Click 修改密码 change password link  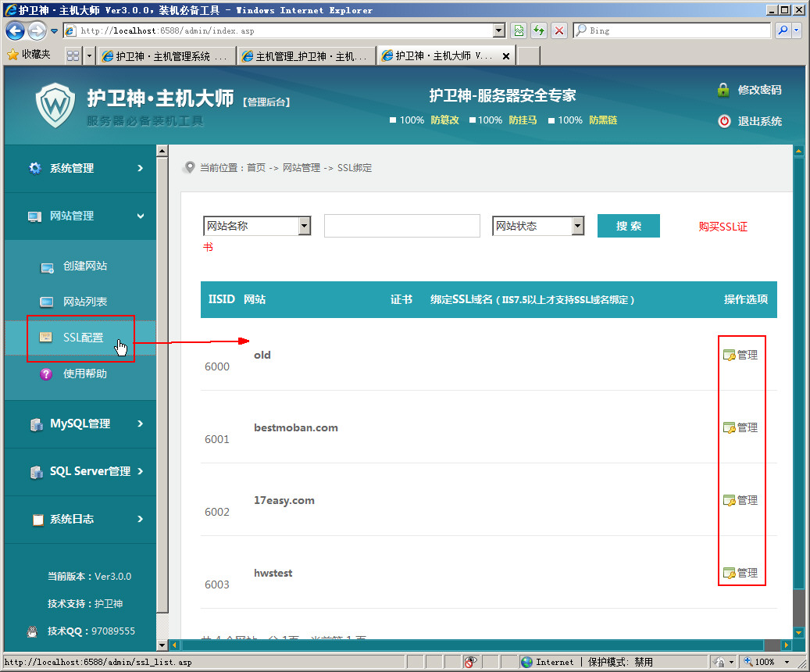click(x=759, y=90)
